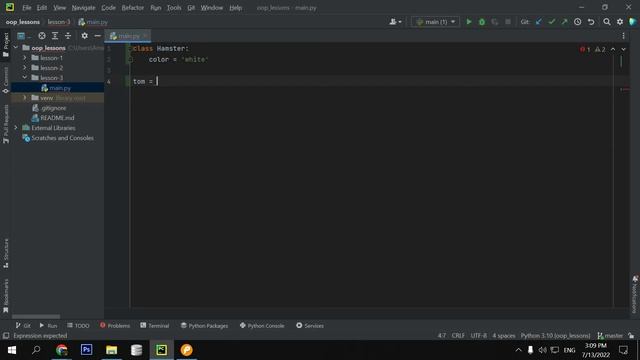The height and width of the screenshot is (360, 640).
Task: Click the master Git branch widget
Action: click(610, 336)
